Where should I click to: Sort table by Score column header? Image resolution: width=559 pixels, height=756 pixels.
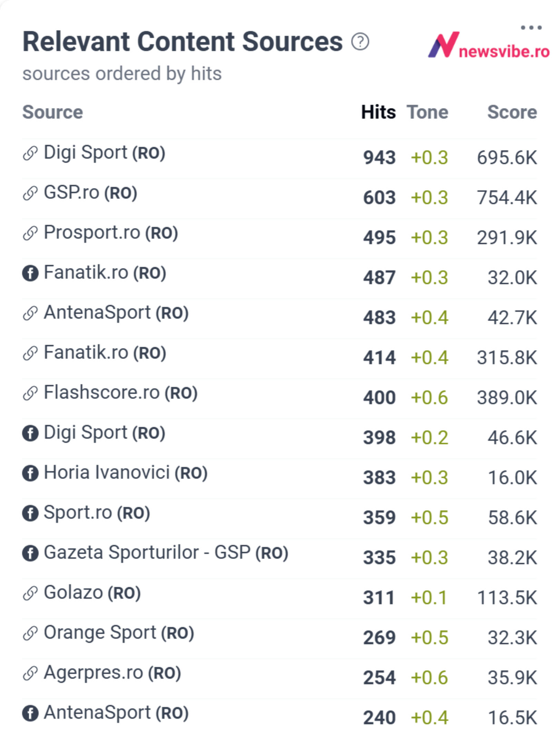[x=512, y=112]
